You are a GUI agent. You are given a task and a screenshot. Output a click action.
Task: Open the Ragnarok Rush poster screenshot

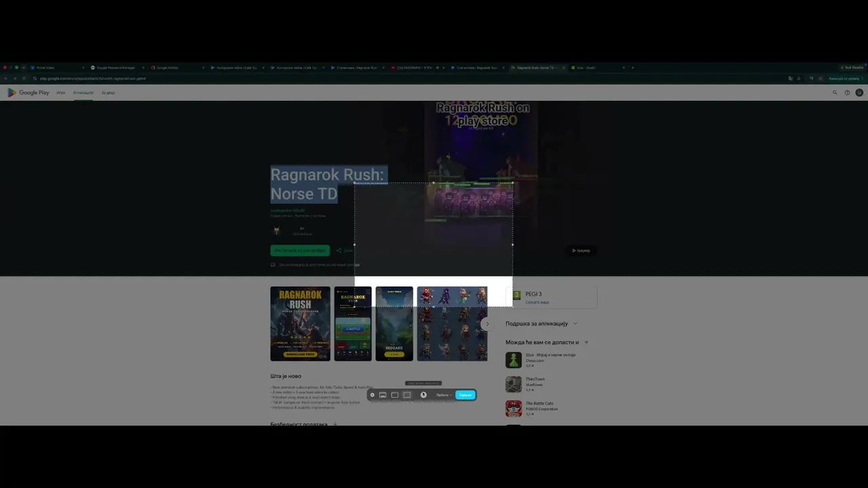point(300,323)
